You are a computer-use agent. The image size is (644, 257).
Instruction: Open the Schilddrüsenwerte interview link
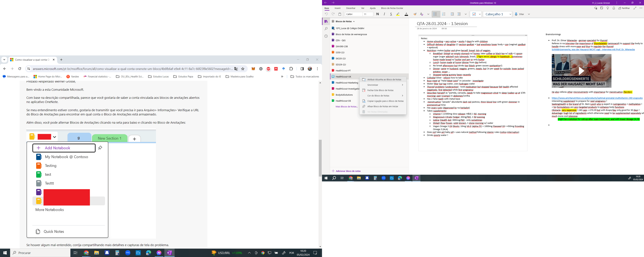(593, 50)
